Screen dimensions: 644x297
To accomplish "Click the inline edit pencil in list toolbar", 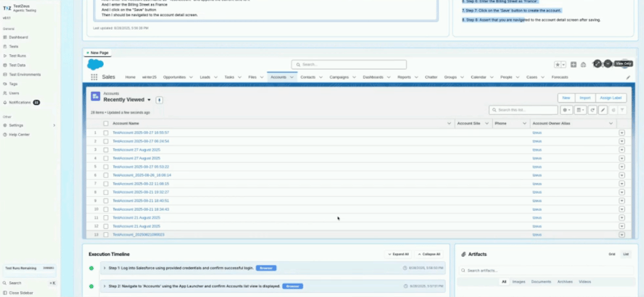I will click(x=602, y=110).
